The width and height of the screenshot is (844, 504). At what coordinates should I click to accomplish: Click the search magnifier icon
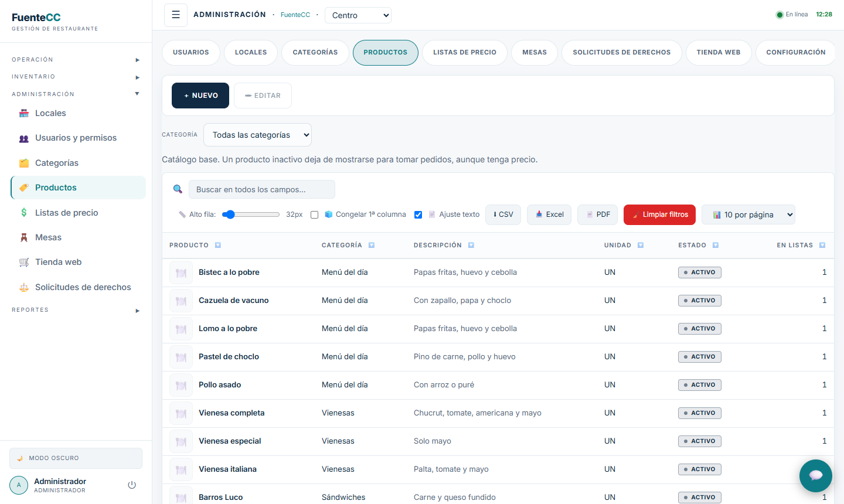pyautogui.click(x=178, y=189)
